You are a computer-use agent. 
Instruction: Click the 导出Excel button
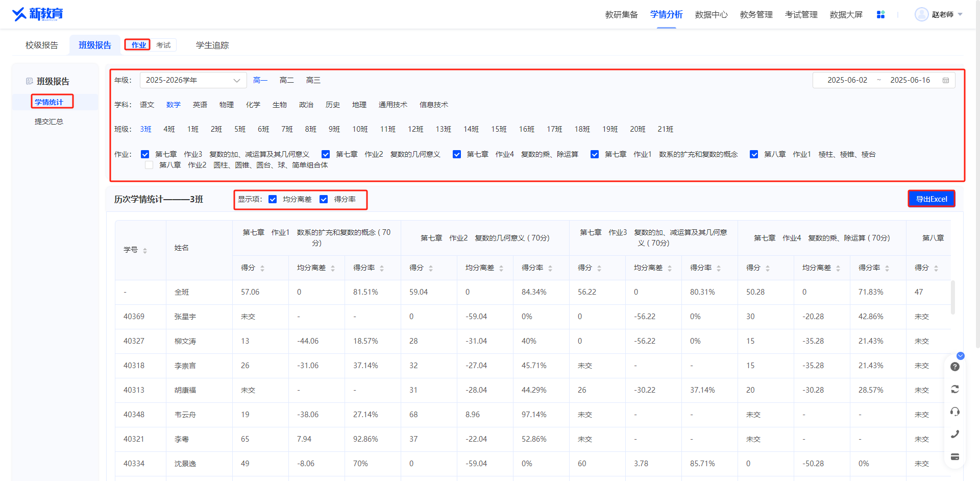point(932,199)
